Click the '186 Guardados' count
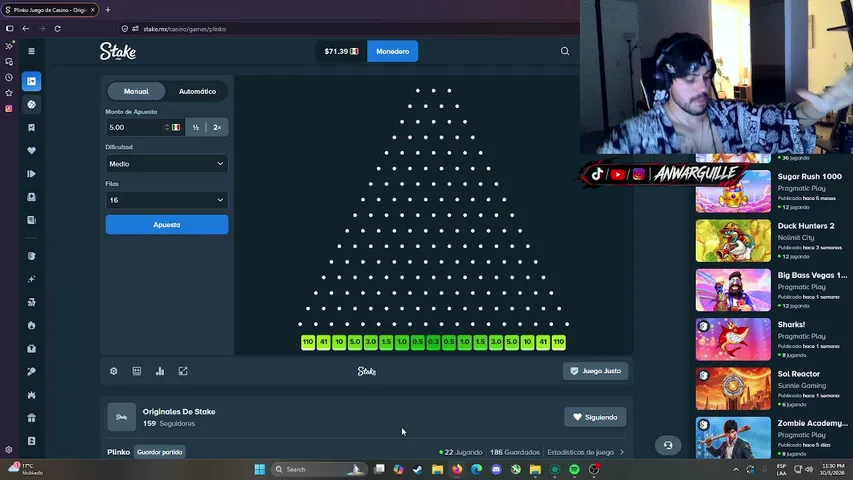Screen dimensions: 853x480 click(515, 452)
